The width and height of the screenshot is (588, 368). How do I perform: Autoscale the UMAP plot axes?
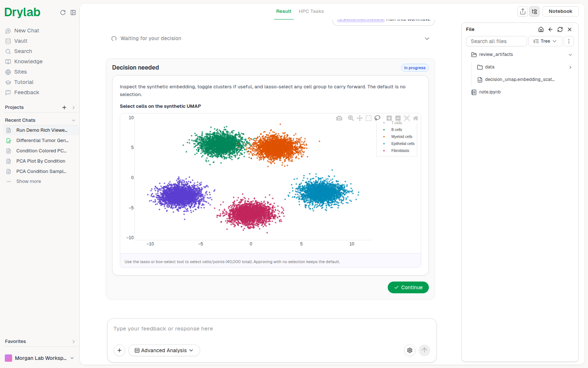pyautogui.click(x=407, y=118)
